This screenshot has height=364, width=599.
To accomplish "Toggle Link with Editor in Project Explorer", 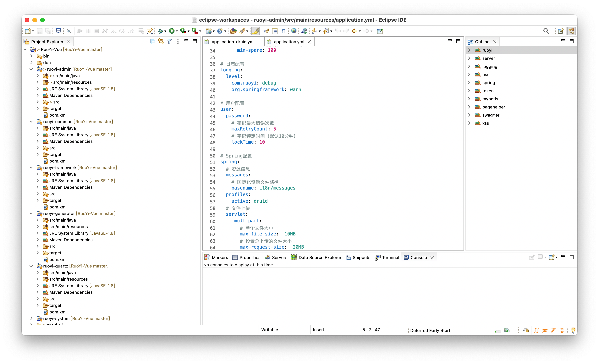I will pyautogui.click(x=161, y=41).
